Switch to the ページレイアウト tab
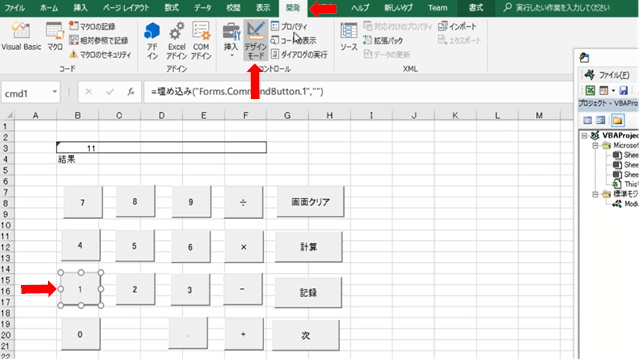640x360 pixels. (x=126, y=8)
